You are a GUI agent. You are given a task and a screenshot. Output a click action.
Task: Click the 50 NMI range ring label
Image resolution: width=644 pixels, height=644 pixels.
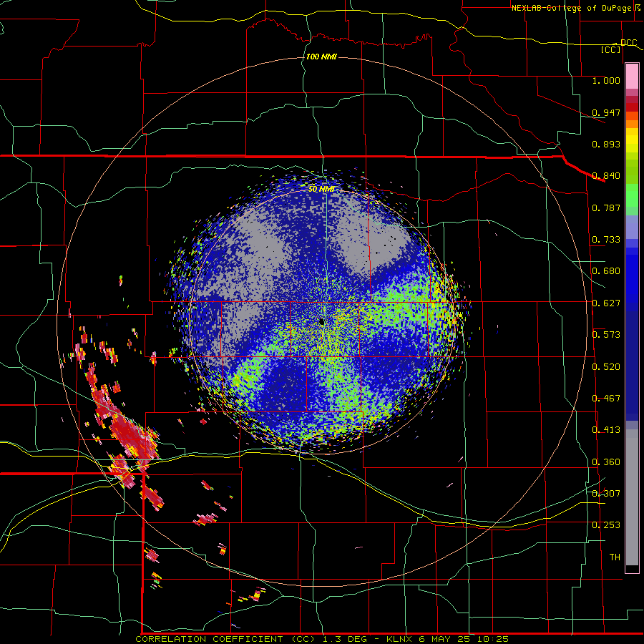[321, 189]
